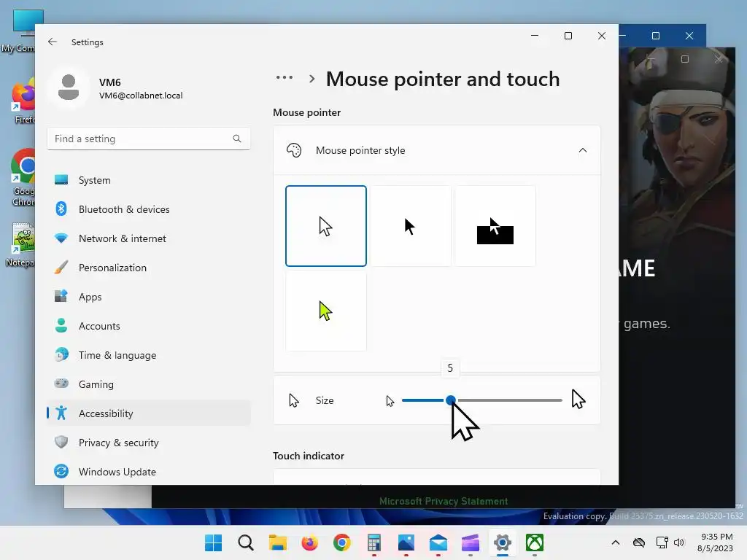747x560 pixels.
Task: Open Windows Update settings
Action: [149, 472]
